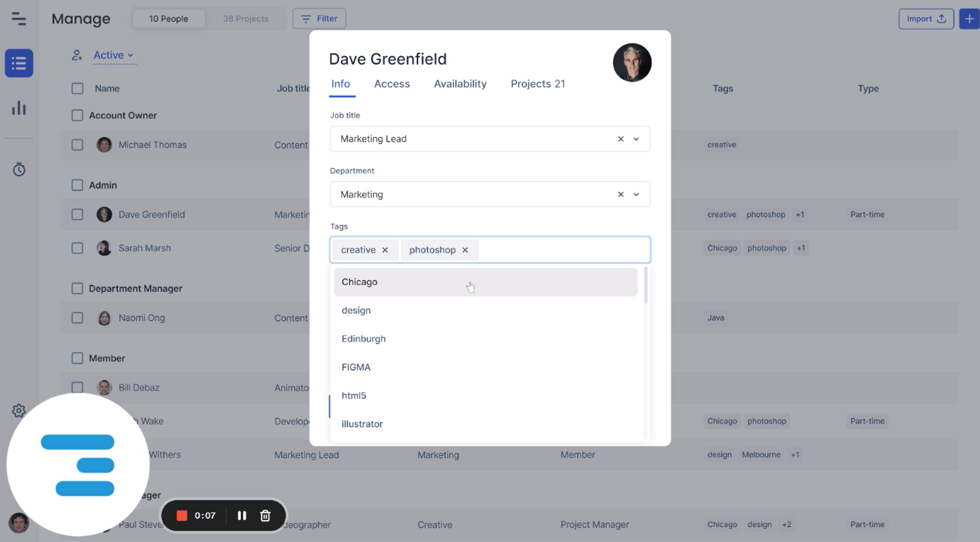This screenshot has width=980, height=542.
Task: Expand the Job title dropdown arrow
Action: click(636, 139)
